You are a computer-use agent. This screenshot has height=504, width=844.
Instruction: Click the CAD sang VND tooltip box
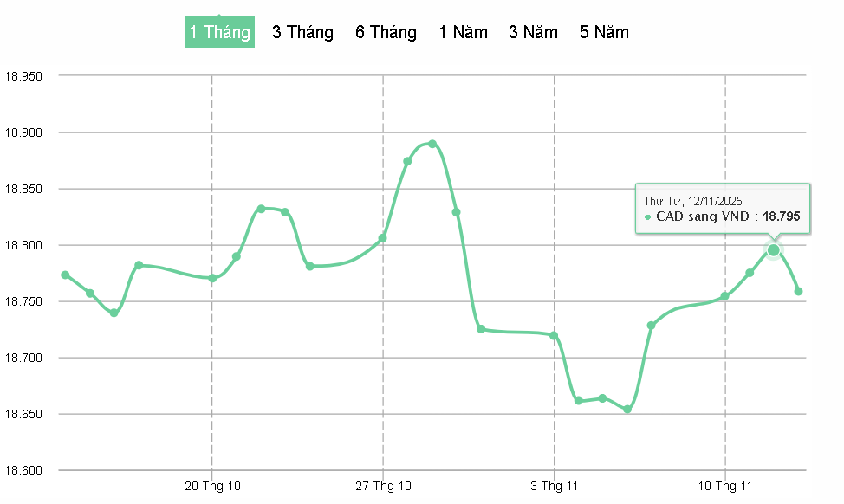coord(723,209)
